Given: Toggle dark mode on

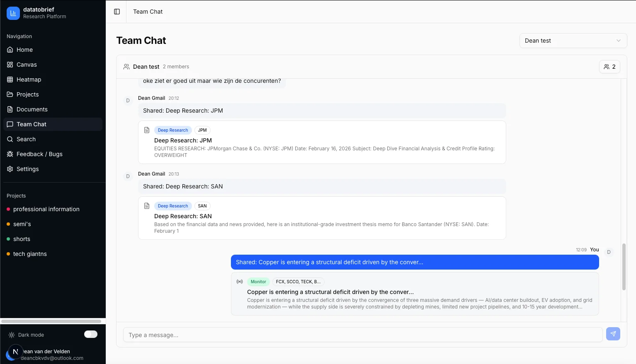Looking at the screenshot, I should [91, 334].
